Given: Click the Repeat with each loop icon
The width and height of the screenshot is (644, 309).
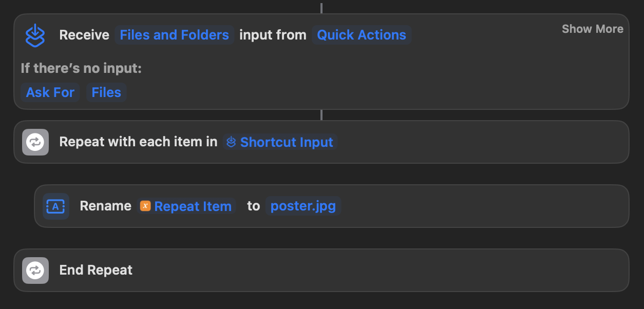Looking at the screenshot, I should tap(35, 142).
